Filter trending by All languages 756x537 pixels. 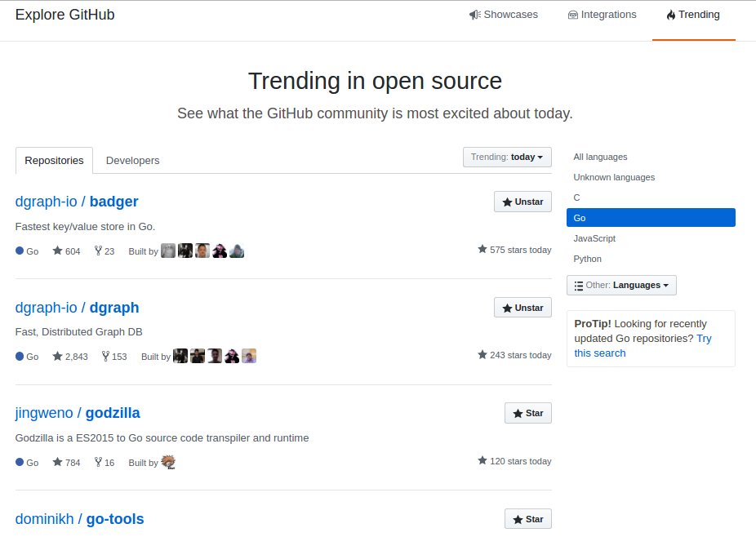pos(600,158)
